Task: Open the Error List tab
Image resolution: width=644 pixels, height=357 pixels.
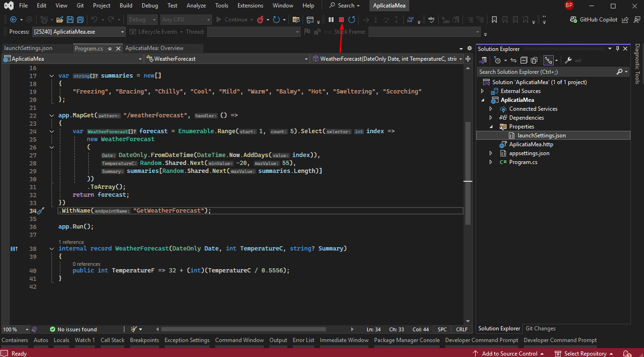Action: pos(304,340)
